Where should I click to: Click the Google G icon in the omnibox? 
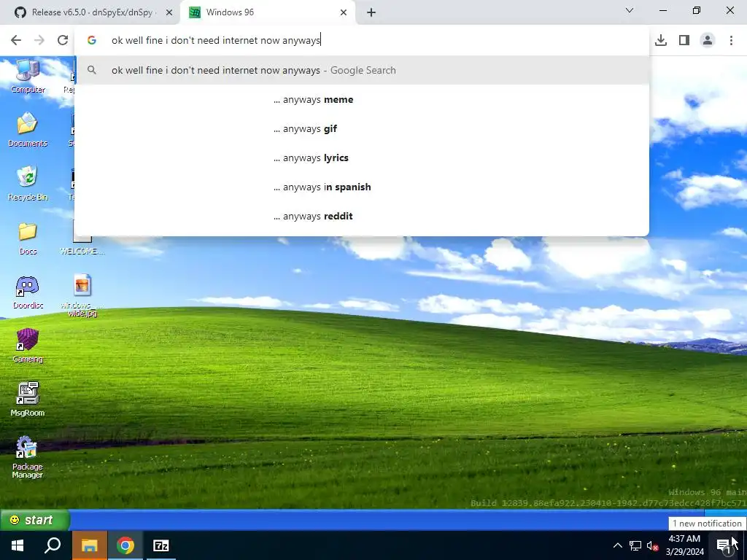(91, 40)
